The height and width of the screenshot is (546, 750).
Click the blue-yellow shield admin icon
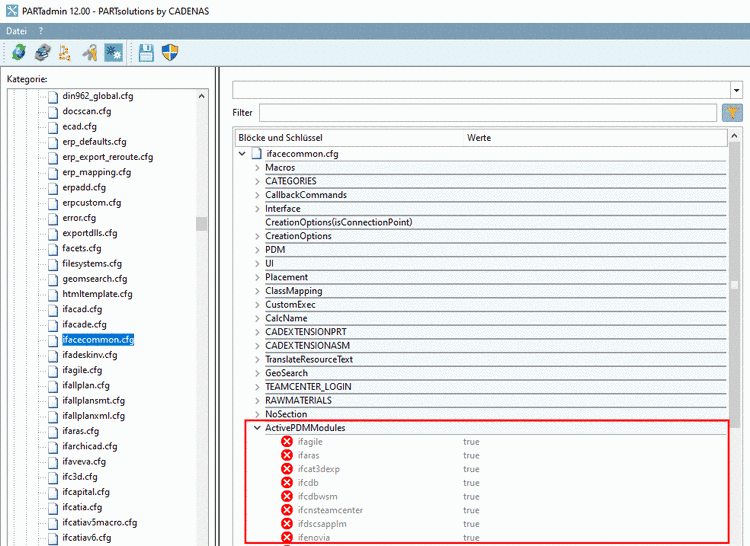click(170, 52)
